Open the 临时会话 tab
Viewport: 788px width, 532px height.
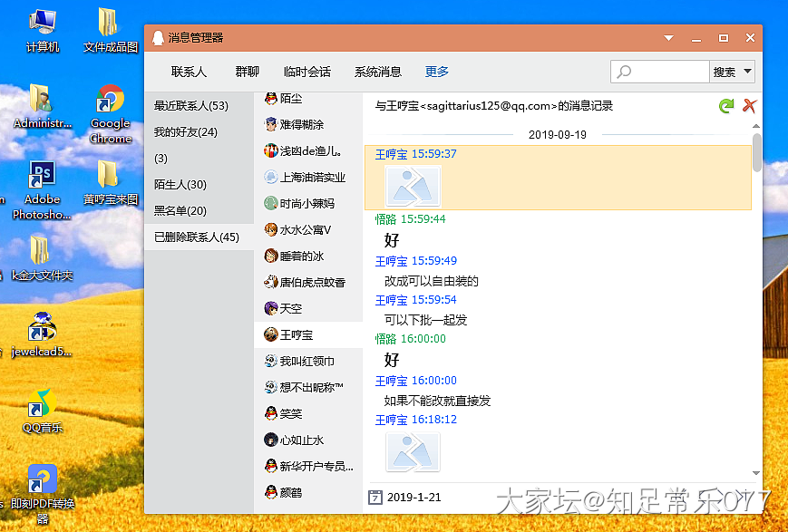pyautogui.click(x=306, y=72)
